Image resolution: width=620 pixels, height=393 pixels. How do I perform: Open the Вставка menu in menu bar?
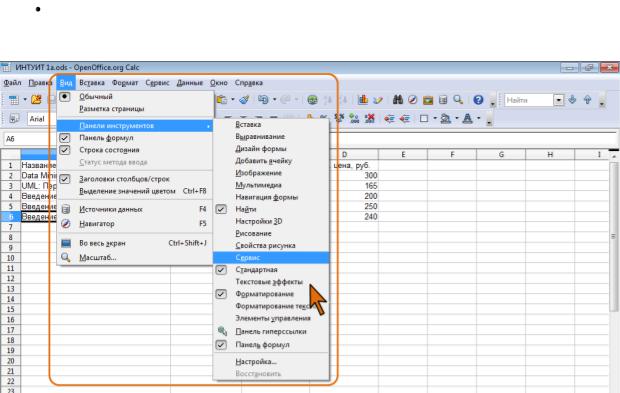92,83
